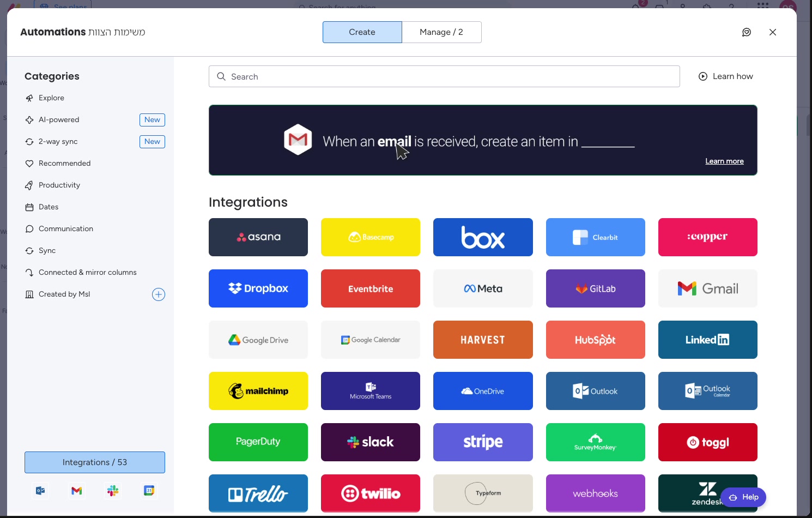Open the Microsoft Teams integration tile
Image resolution: width=812 pixels, height=518 pixels.
371,391
